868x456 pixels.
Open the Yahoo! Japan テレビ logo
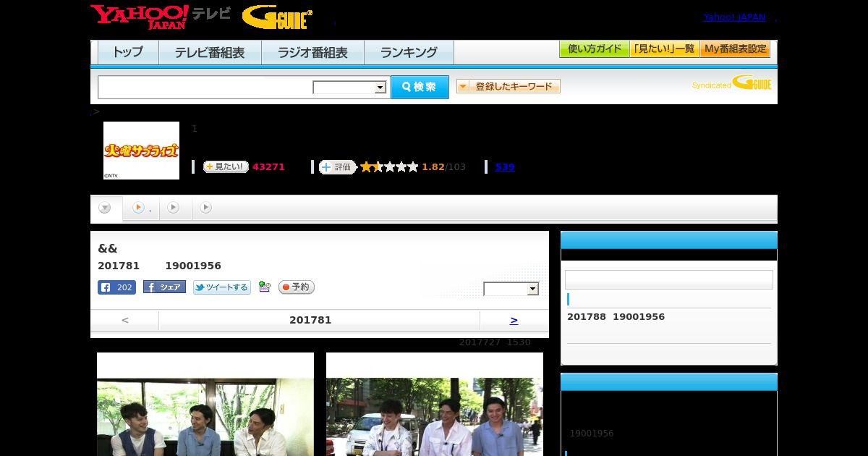tap(161, 17)
